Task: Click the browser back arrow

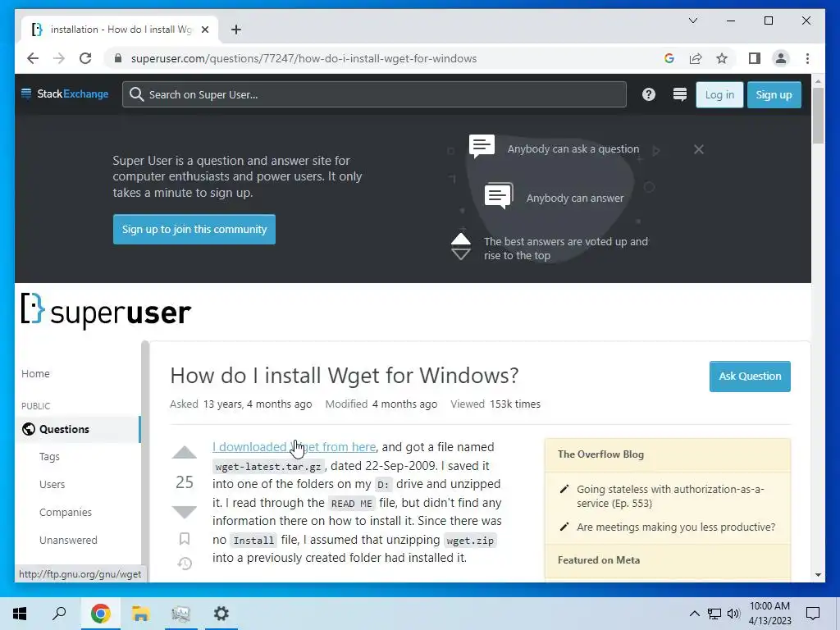Action: 33,58
